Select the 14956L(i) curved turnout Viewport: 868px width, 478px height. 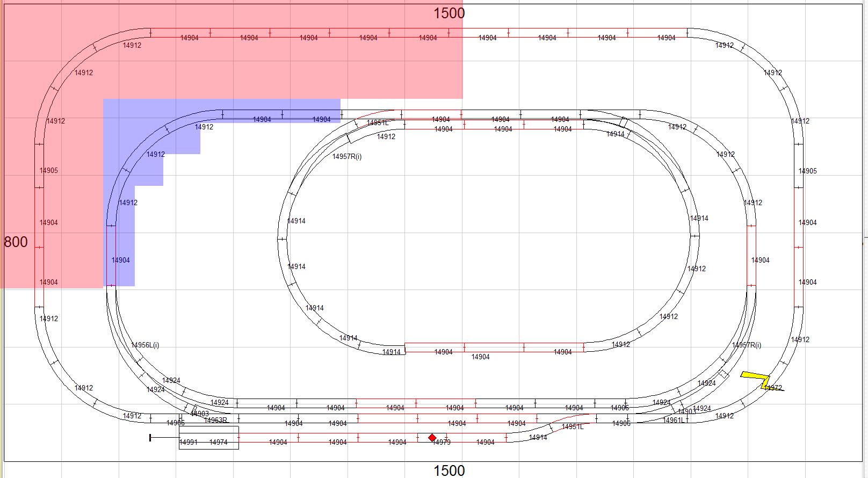pos(145,345)
